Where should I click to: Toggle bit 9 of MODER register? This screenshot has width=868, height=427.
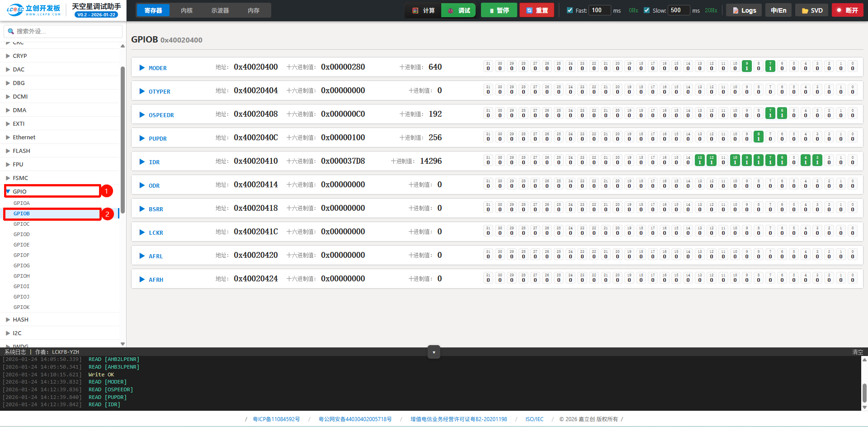[747, 66]
